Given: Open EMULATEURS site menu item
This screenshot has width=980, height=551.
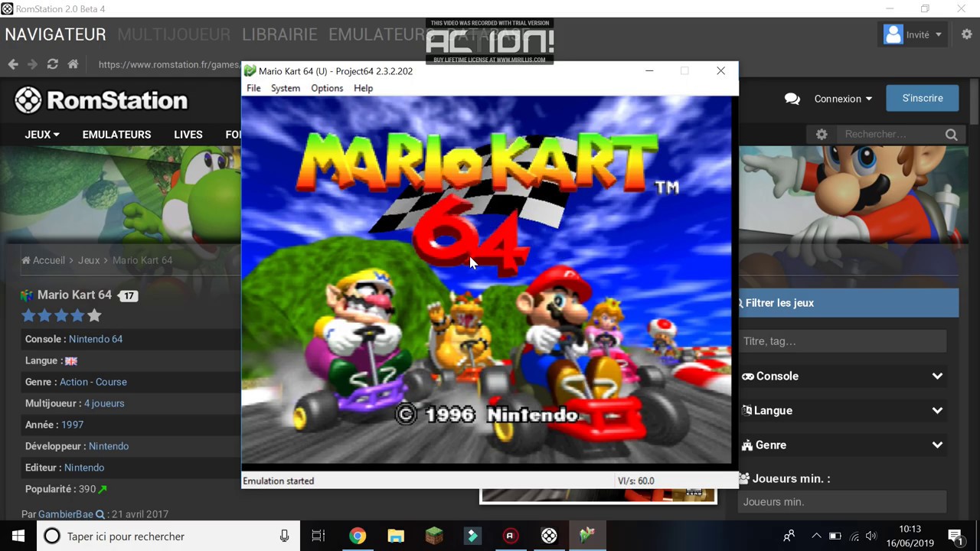Looking at the screenshot, I should (x=116, y=134).
